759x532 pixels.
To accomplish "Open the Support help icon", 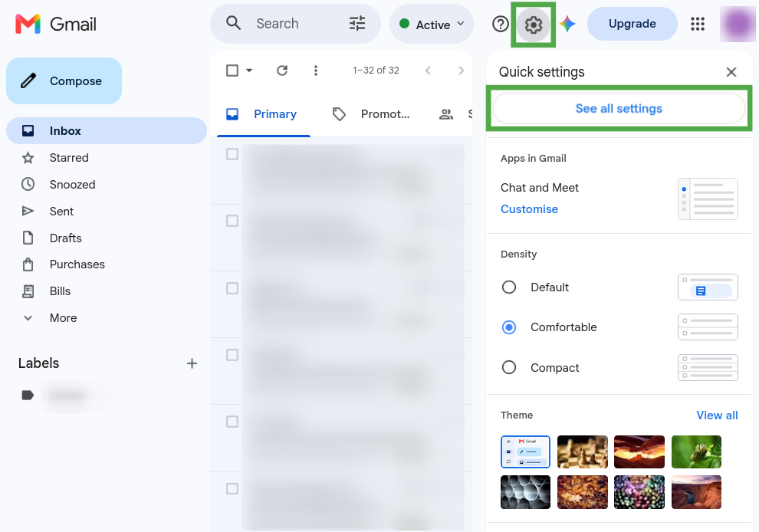I will [500, 24].
